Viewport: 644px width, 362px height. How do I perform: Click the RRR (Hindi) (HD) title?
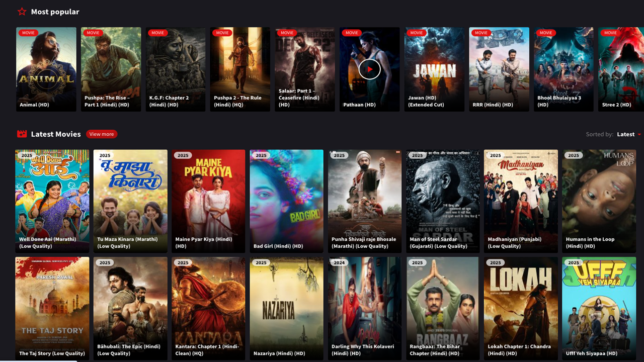point(493,105)
